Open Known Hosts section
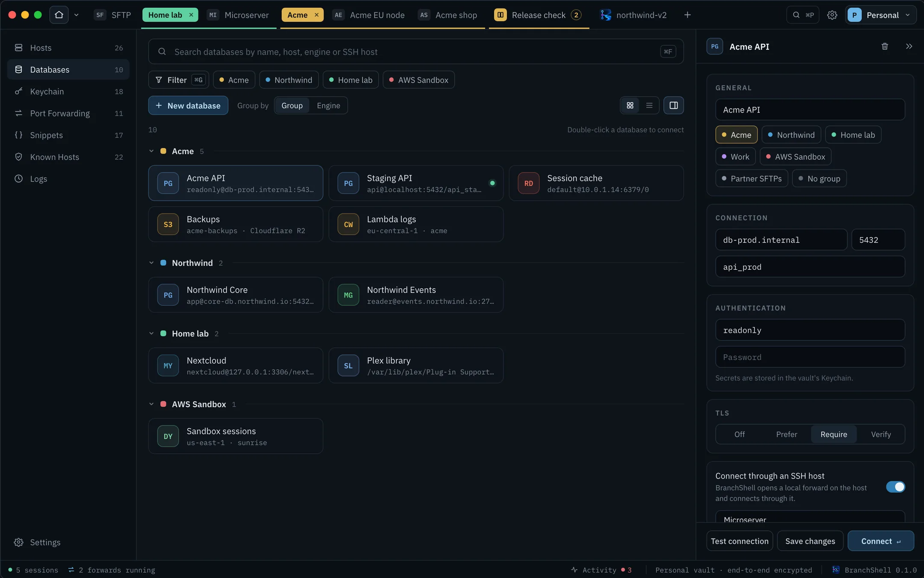The image size is (924, 578). (x=68, y=157)
